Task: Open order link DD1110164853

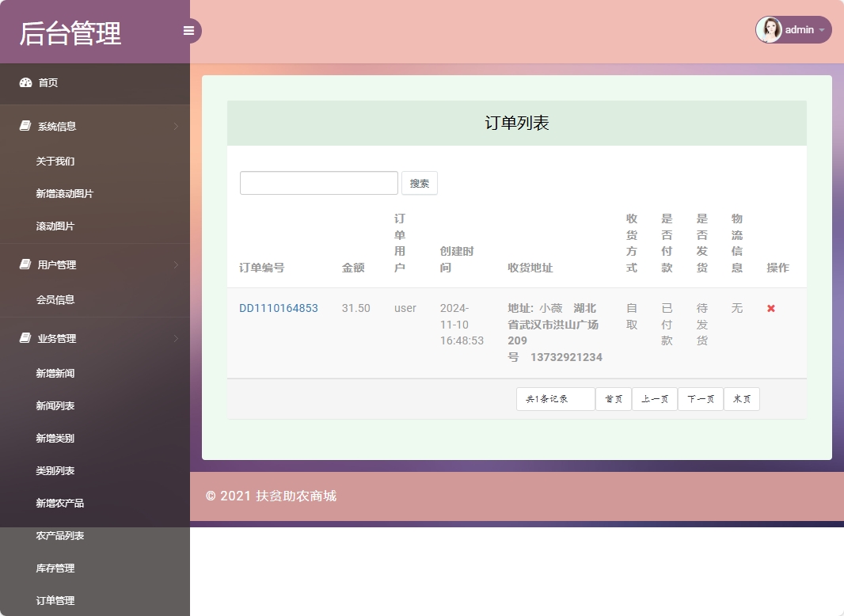Action: (x=279, y=308)
